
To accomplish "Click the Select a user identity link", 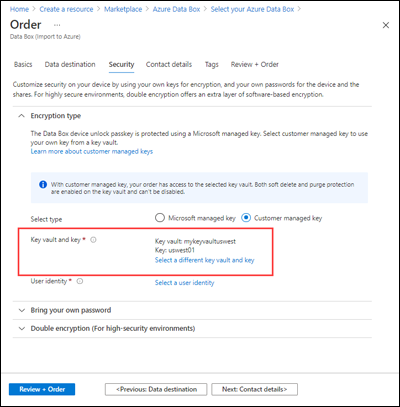I will click(184, 283).
